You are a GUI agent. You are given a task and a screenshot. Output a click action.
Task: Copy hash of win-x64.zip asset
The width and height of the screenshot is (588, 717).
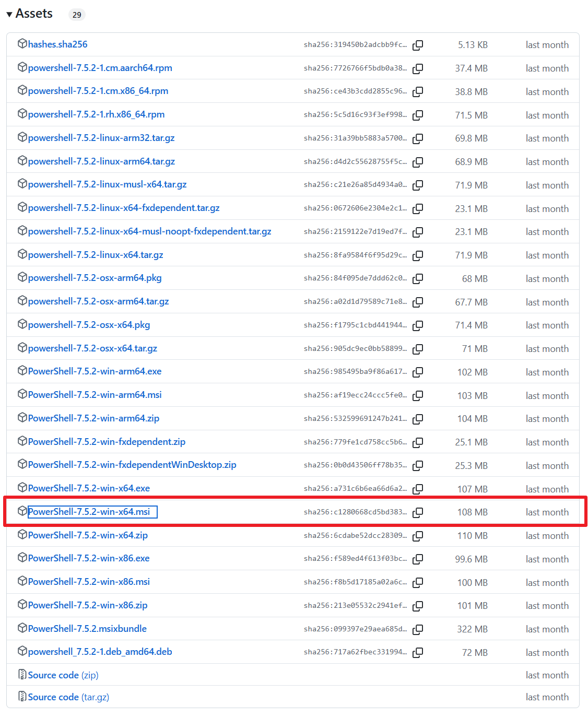[418, 536]
